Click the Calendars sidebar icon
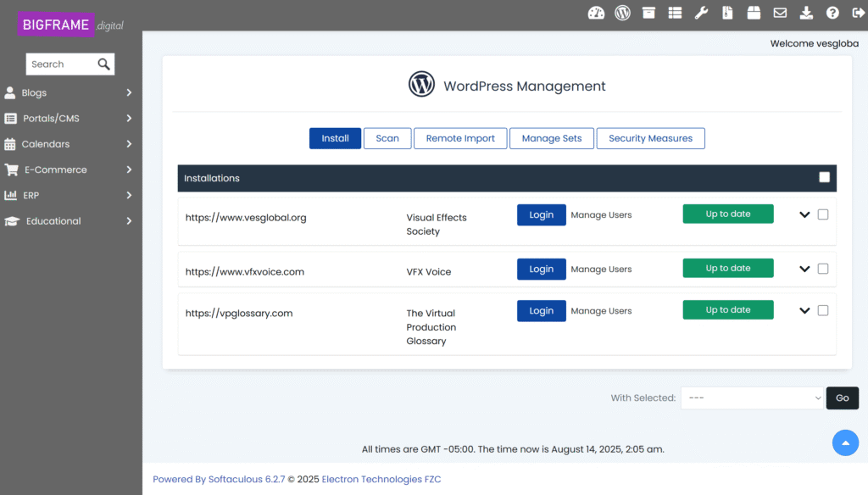 [x=10, y=144]
